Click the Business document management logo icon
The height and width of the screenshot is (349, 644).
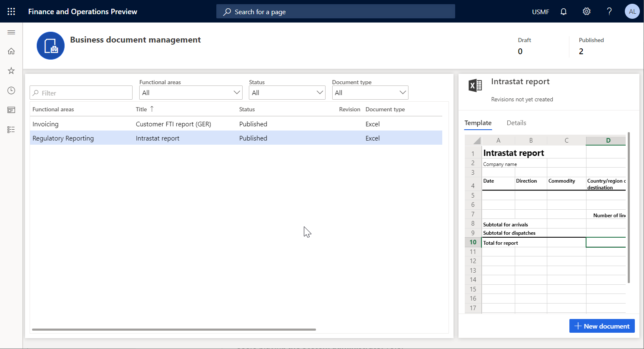pyautogui.click(x=50, y=45)
